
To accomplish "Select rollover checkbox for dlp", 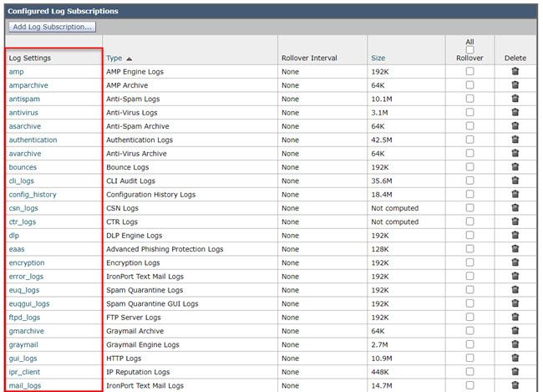I will coord(469,235).
